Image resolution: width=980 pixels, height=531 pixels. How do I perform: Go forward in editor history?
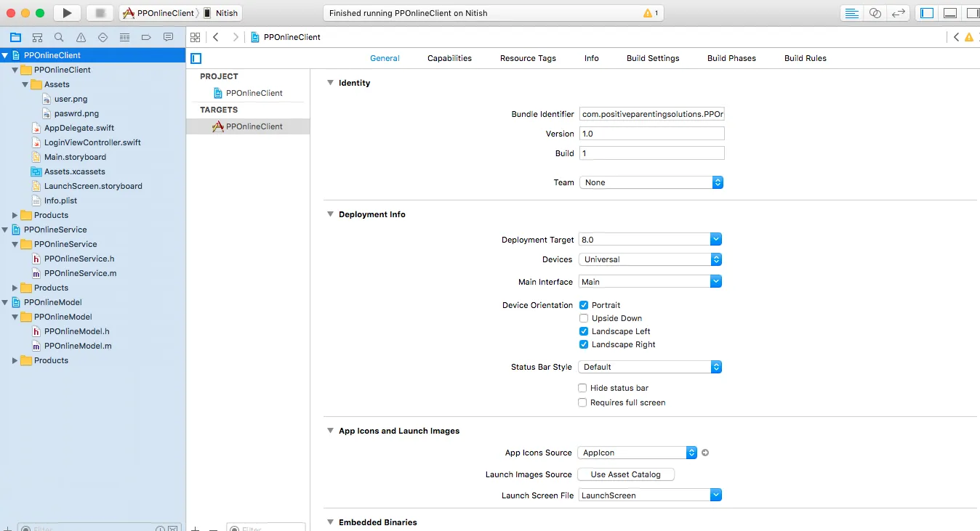[235, 37]
